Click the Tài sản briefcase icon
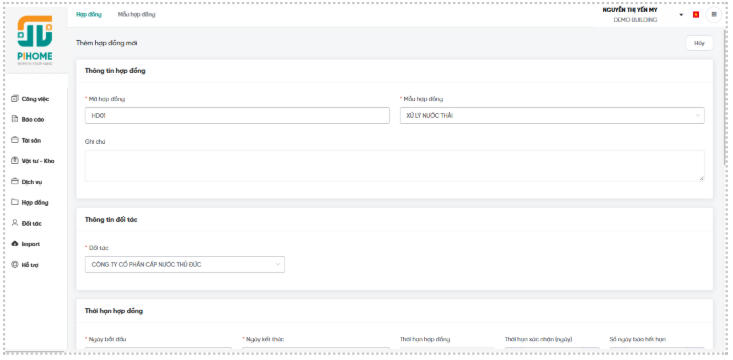 14,140
